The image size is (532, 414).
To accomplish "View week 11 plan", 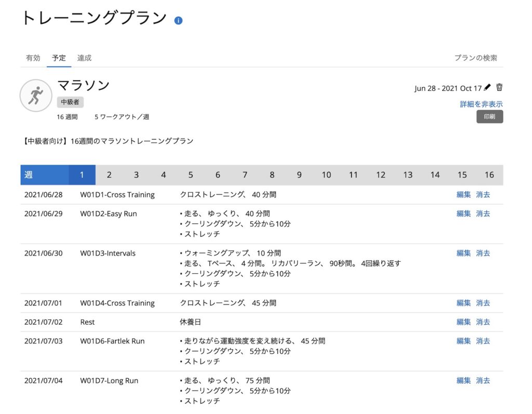I will click(x=353, y=175).
